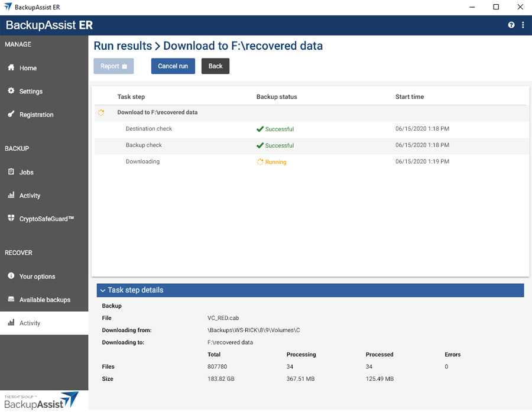
Task: Click Backup Activity chart icon
Action: [x=11, y=195]
